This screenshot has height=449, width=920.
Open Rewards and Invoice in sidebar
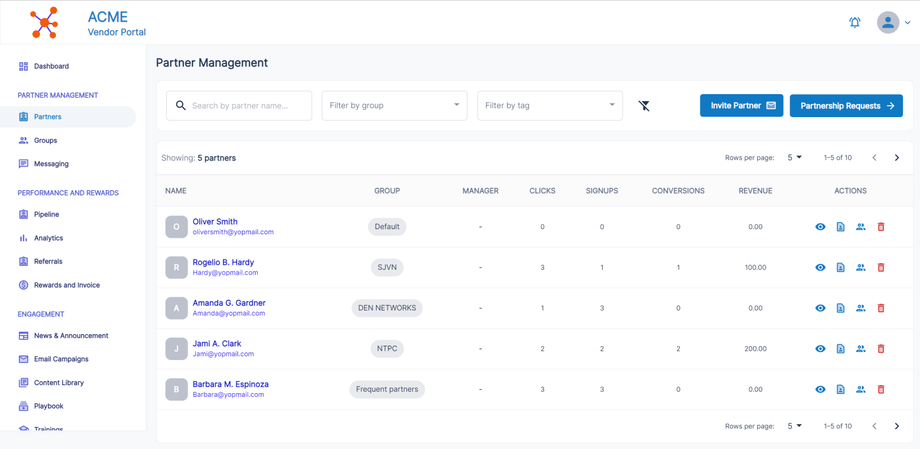(x=66, y=285)
